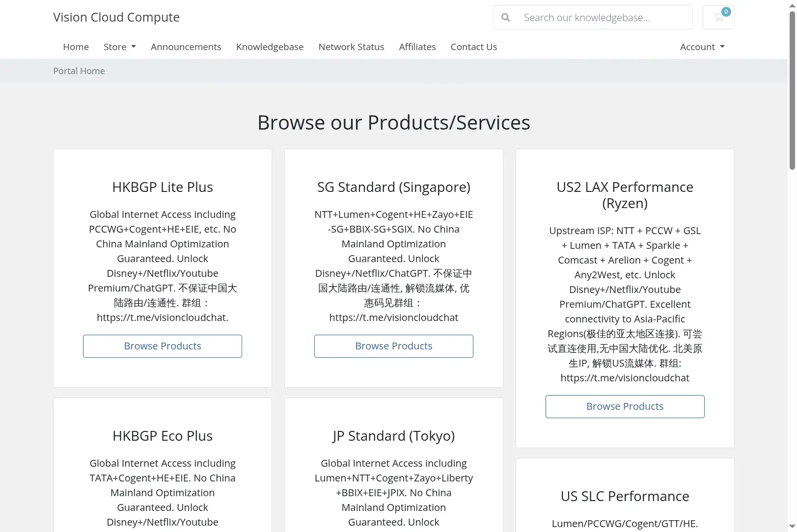797x532 pixels.
Task: Browse products for HKBGP Lite Plus
Action: 163,346
